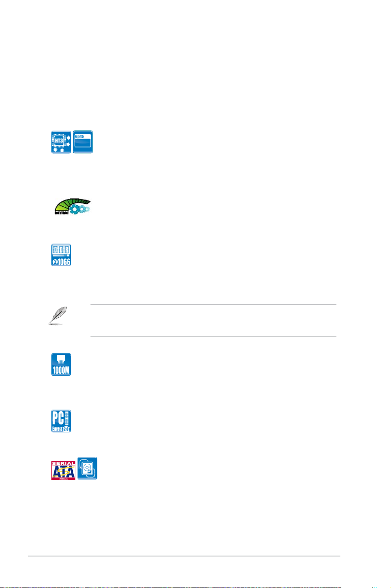Click the RJ45 port glyph above '1000M'

[61, 359]
